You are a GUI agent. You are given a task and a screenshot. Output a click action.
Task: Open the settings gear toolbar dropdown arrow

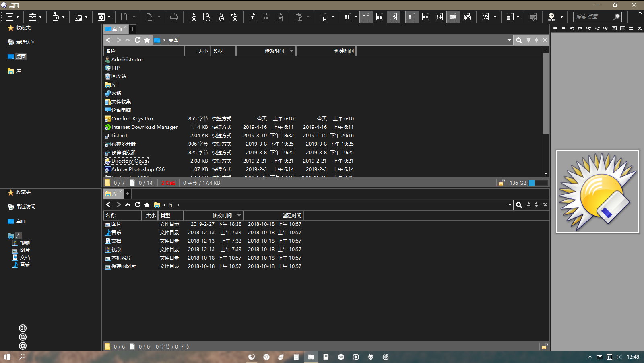click(109, 17)
